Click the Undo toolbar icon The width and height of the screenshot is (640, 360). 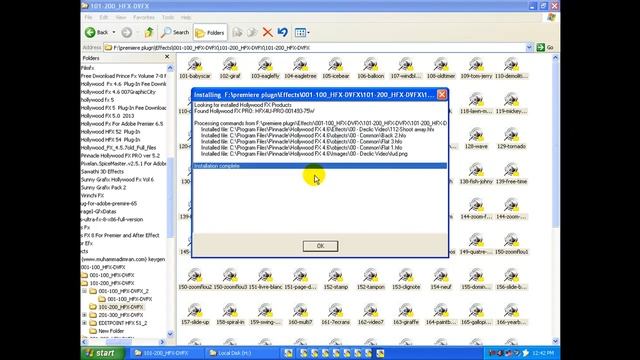[282, 32]
